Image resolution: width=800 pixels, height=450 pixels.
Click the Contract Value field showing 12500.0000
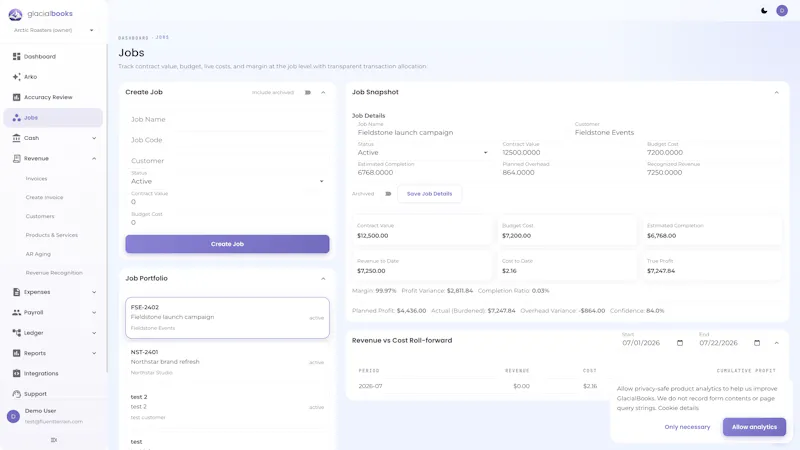tap(567, 150)
